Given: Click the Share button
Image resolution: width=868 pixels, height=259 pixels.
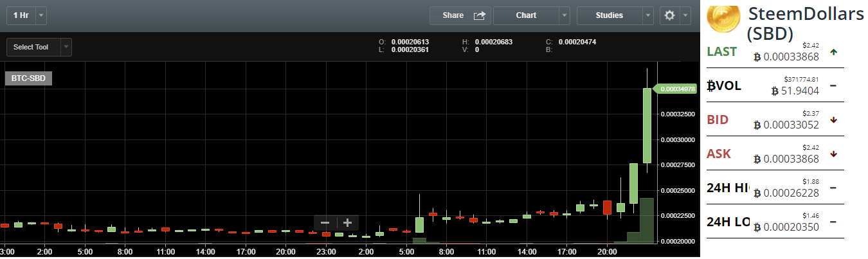Looking at the screenshot, I should [460, 15].
